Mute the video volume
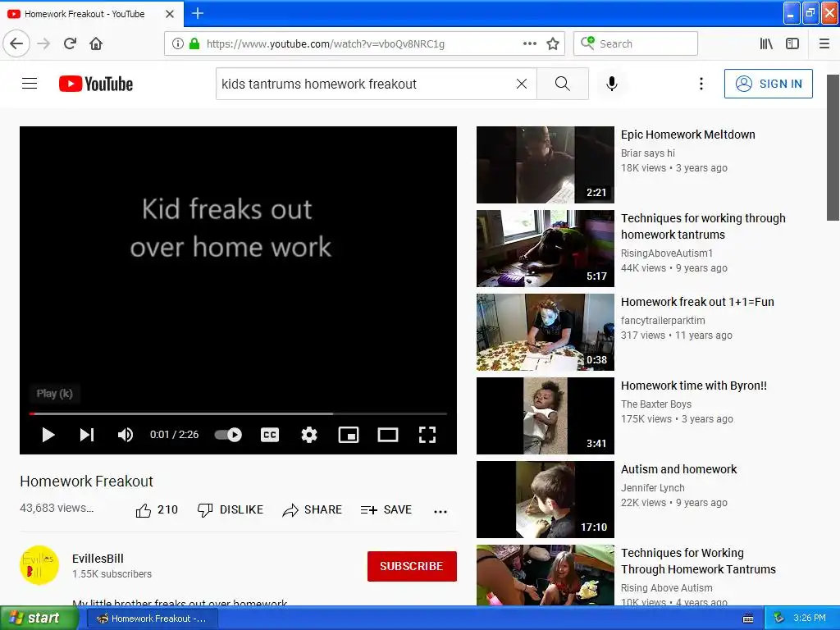The image size is (840, 630). (126, 435)
